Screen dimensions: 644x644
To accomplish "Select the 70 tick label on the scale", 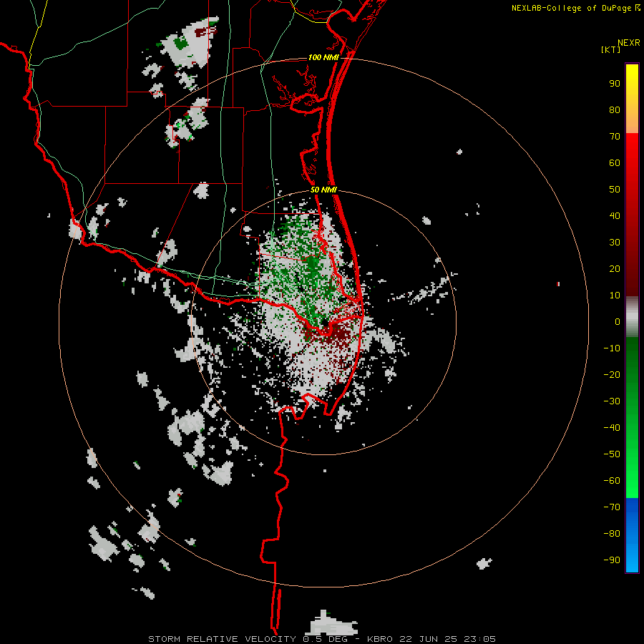I will click(x=615, y=137).
